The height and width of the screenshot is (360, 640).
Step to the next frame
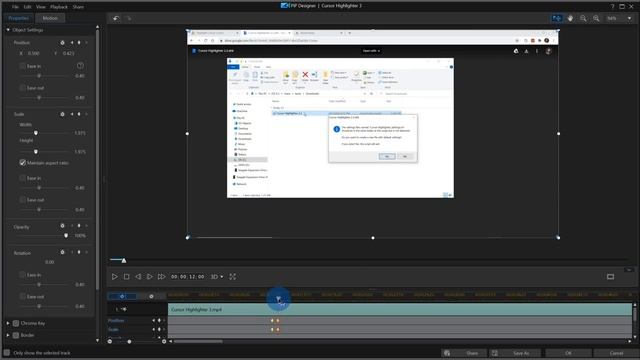click(x=150, y=277)
